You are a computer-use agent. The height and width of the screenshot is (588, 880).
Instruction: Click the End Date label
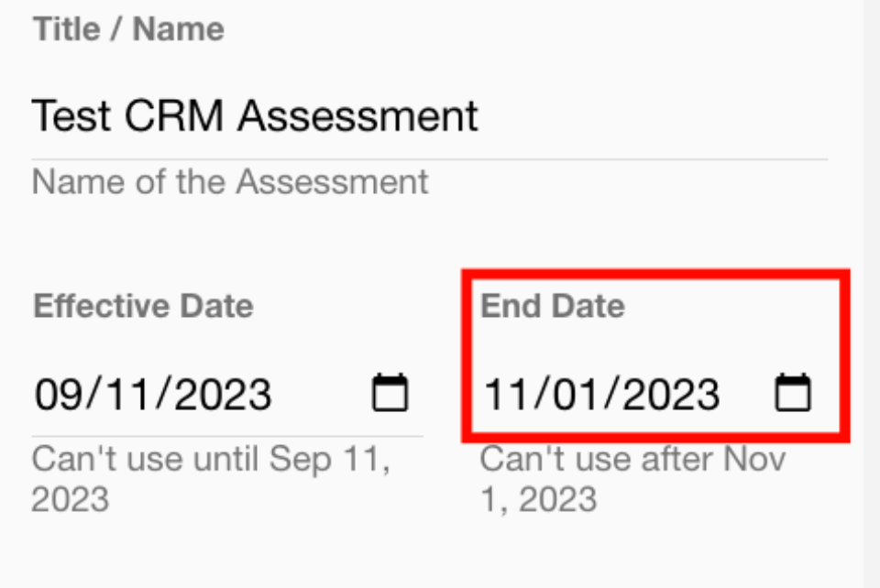coord(552,306)
